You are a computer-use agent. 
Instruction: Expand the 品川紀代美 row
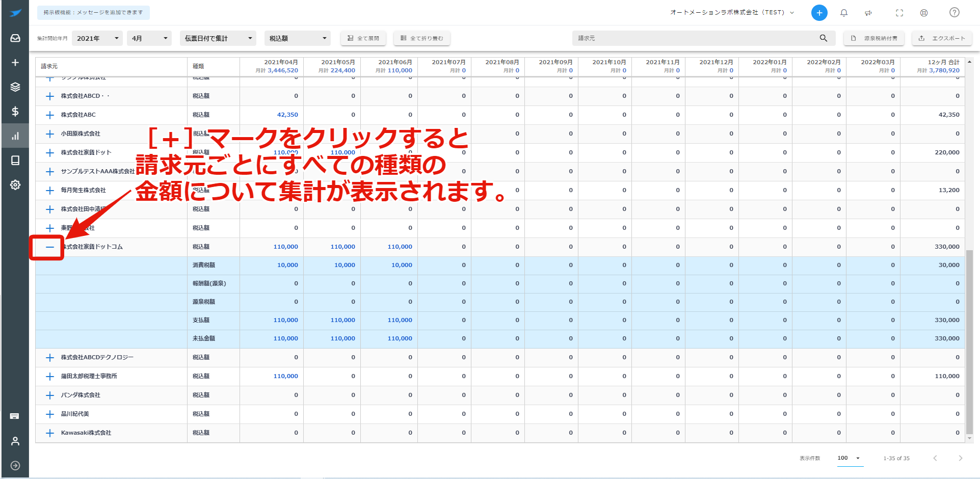click(x=50, y=414)
